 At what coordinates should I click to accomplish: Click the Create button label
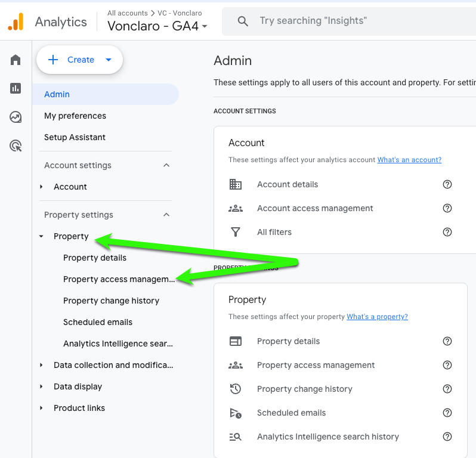coord(81,60)
